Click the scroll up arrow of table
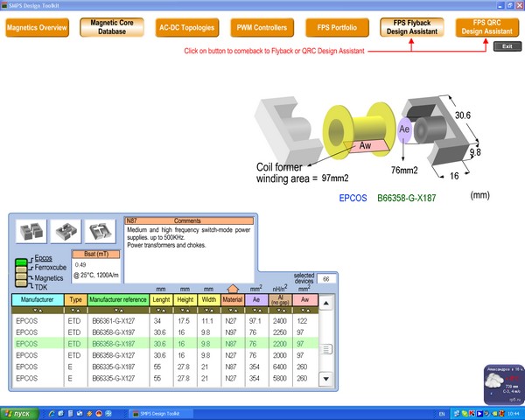 326,304
